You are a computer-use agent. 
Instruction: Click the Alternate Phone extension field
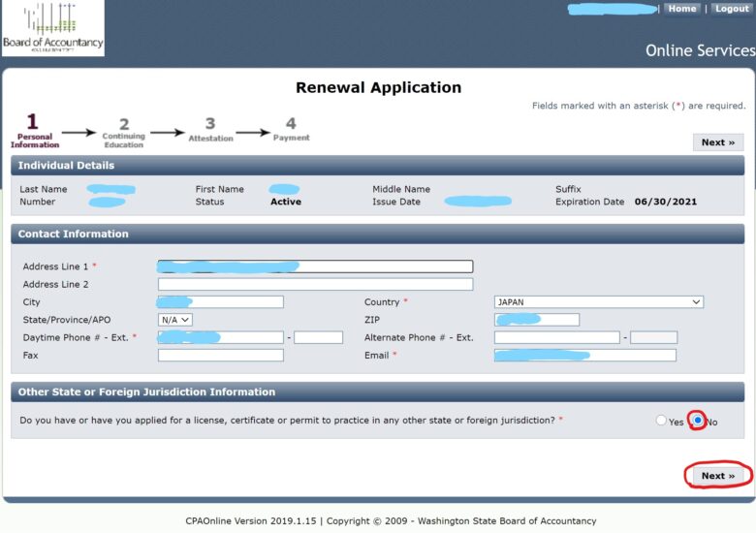pyautogui.click(x=654, y=337)
